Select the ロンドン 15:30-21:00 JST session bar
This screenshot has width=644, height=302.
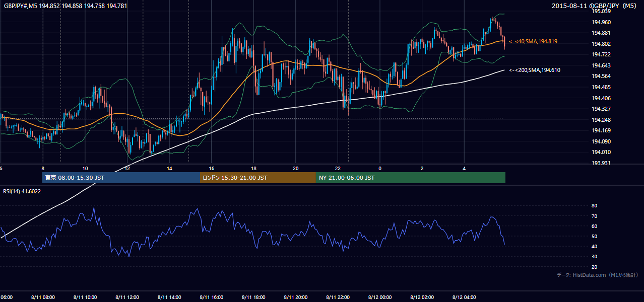258,178
